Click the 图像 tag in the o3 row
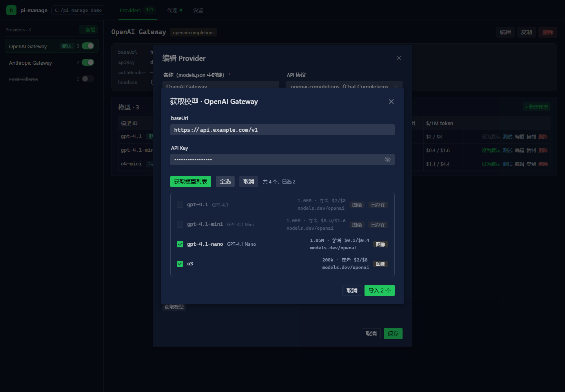 (x=381, y=264)
